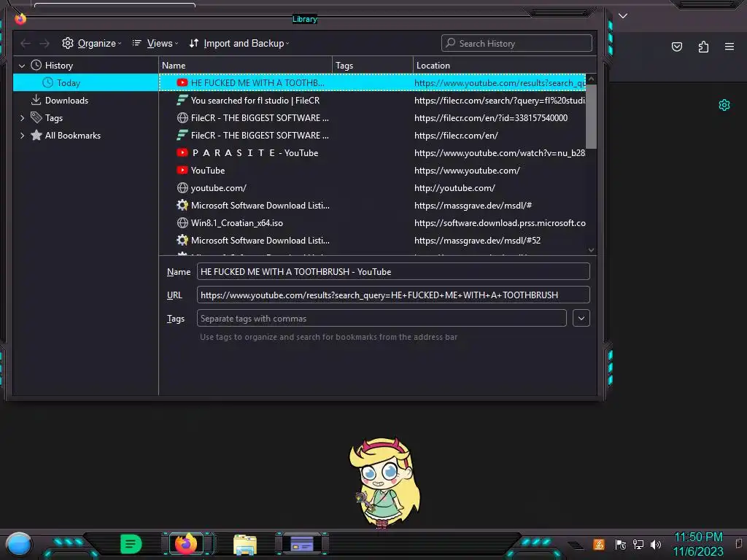Click the taskbar clock 11:50 PM
Image resolution: width=747 pixels, height=560 pixels.
point(698,537)
